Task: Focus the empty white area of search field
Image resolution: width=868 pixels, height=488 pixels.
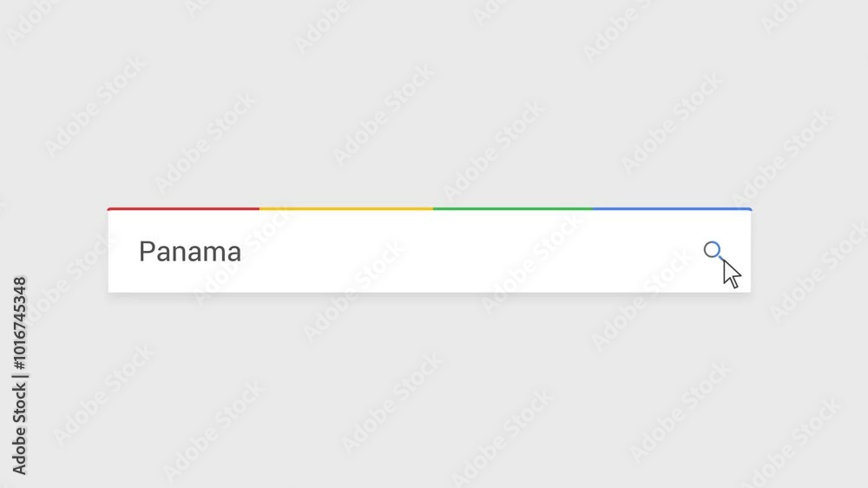Action: (x=429, y=252)
